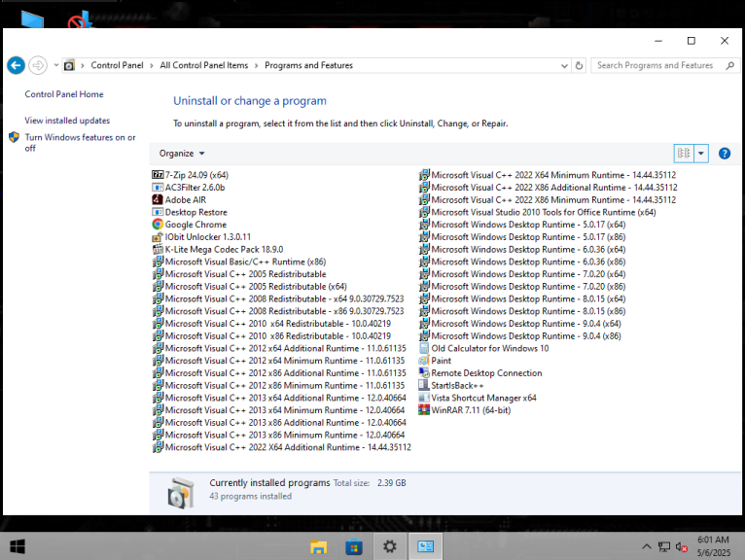The width and height of the screenshot is (745, 560).
Task: Select Windows Desktop Runtime 9.0.4 (x64)
Action: tap(519, 324)
